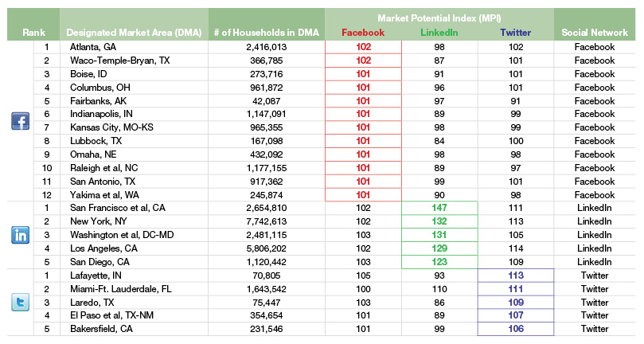
Task: Click the Twitter bird icon
Action: pyautogui.click(x=20, y=302)
